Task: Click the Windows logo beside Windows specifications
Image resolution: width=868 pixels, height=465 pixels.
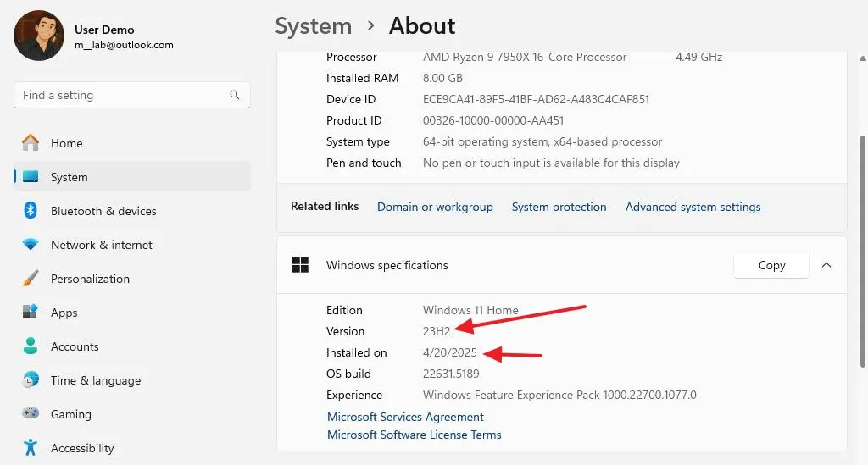Action: (301, 265)
